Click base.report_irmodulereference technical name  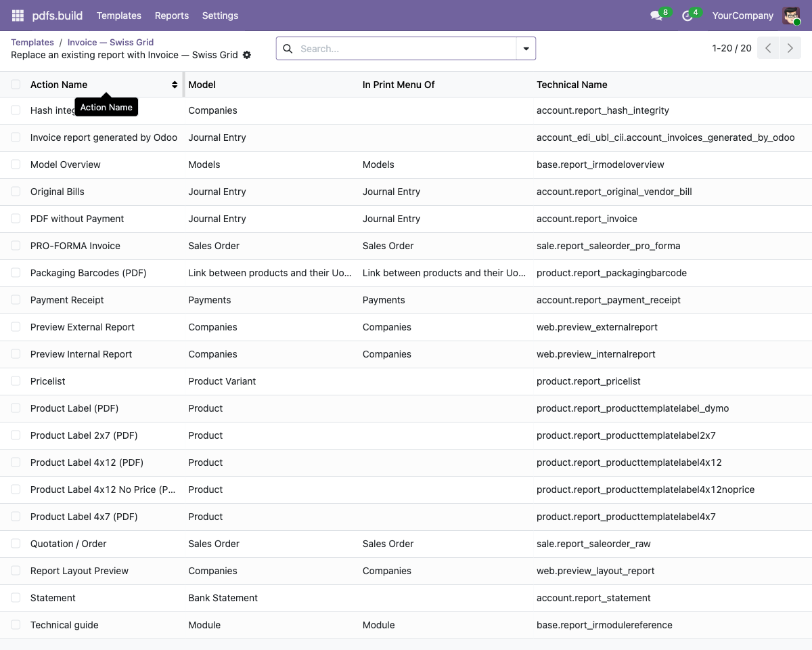[x=604, y=625]
